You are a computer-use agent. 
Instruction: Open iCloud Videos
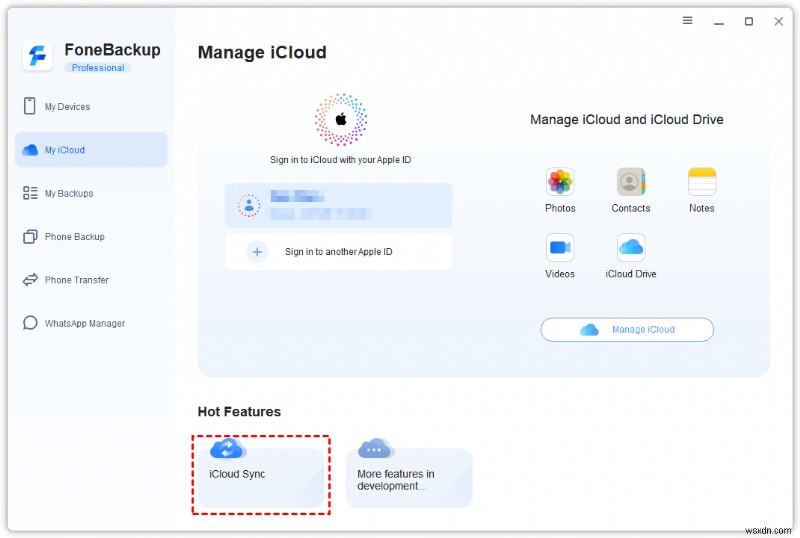(560, 256)
